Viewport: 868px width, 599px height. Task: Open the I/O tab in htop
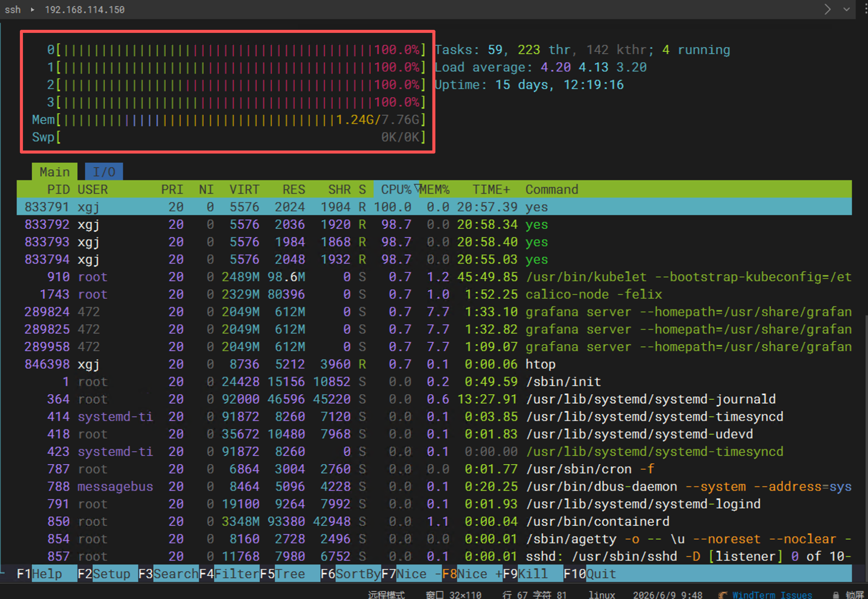click(x=104, y=172)
